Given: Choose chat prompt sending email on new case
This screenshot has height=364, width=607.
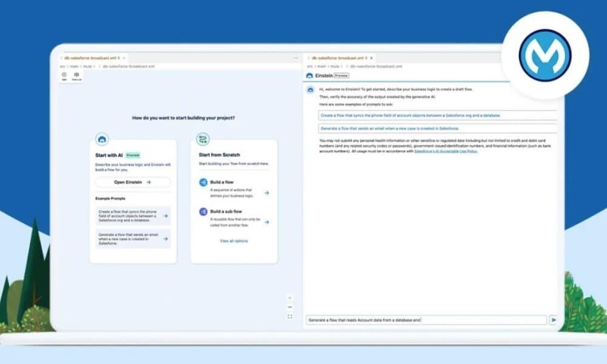Looking at the screenshot, I should click(438, 128).
